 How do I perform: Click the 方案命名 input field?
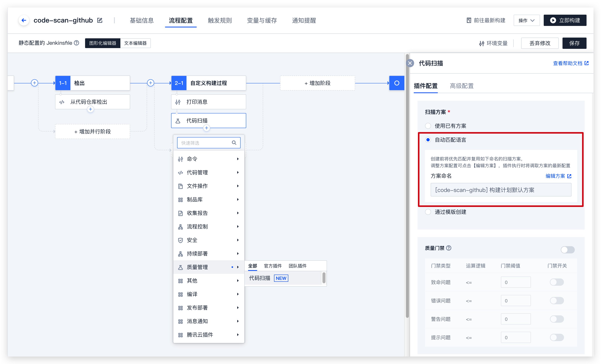pyautogui.click(x=501, y=190)
